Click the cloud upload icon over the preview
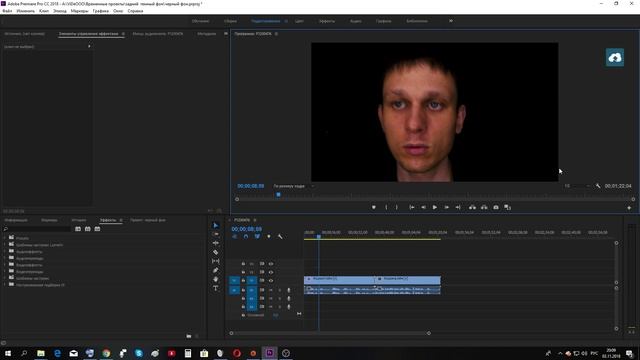 615,58
